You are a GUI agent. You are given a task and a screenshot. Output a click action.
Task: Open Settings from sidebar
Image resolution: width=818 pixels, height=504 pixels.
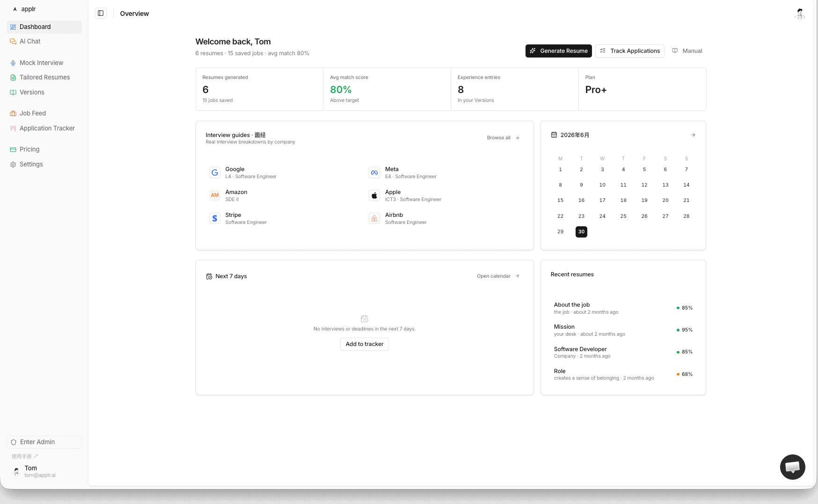pos(44,165)
